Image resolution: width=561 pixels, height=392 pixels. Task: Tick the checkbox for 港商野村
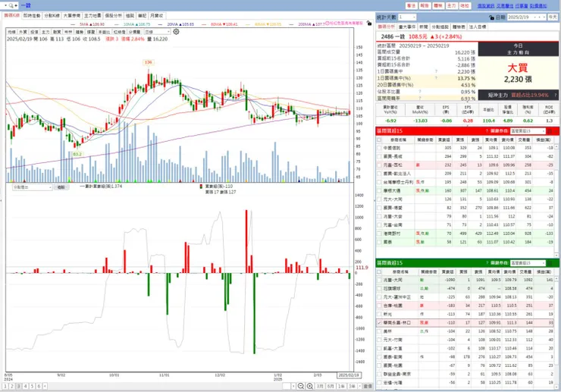click(x=379, y=234)
